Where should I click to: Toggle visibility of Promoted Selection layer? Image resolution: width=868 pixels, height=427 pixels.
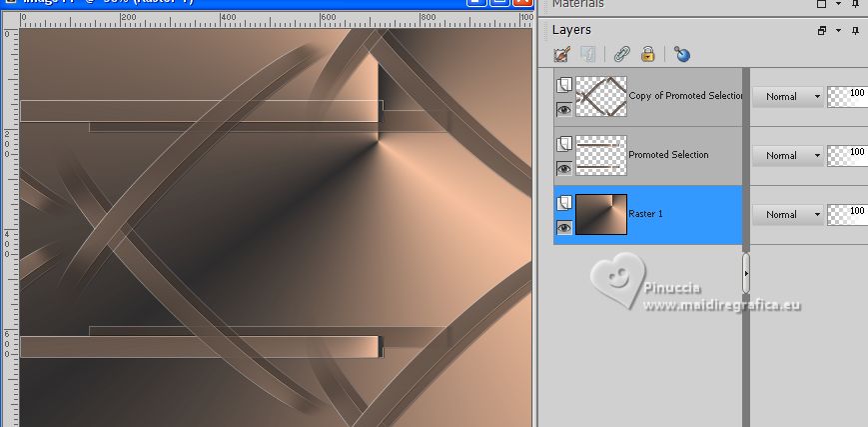[564, 169]
